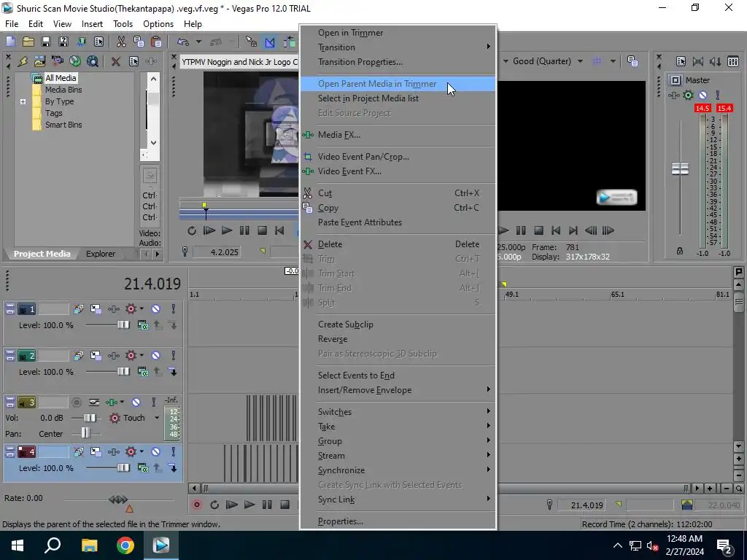Click Create Subclip menu entry
The width and height of the screenshot is (747, 560).
(398, 324)
